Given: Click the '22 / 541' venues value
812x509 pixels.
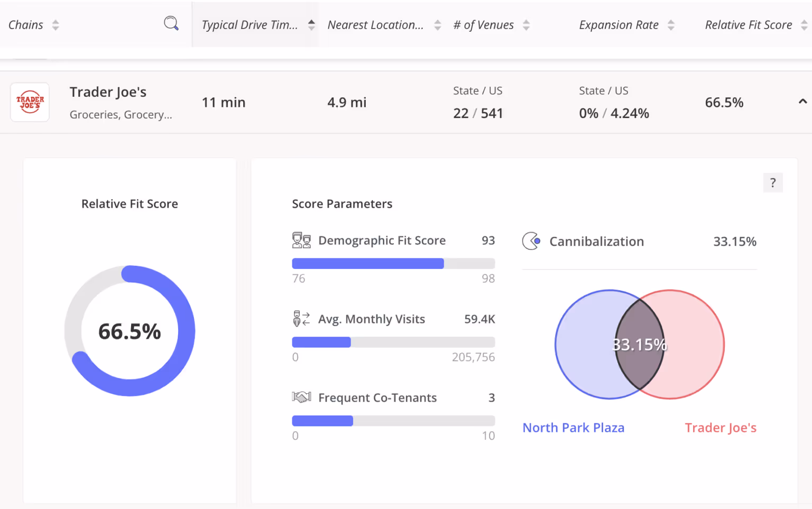Looking at the screenshot, I should pyautogui.click(x=478, y=113).
